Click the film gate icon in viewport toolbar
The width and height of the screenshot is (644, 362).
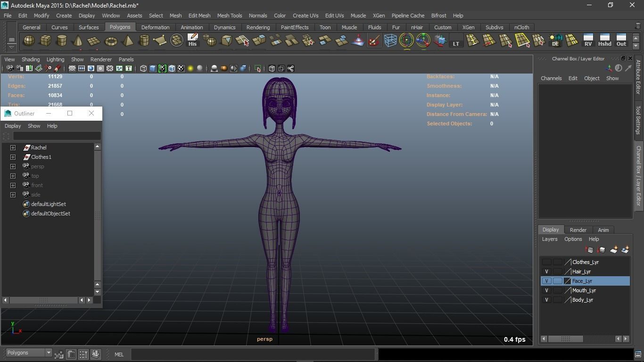82,69
